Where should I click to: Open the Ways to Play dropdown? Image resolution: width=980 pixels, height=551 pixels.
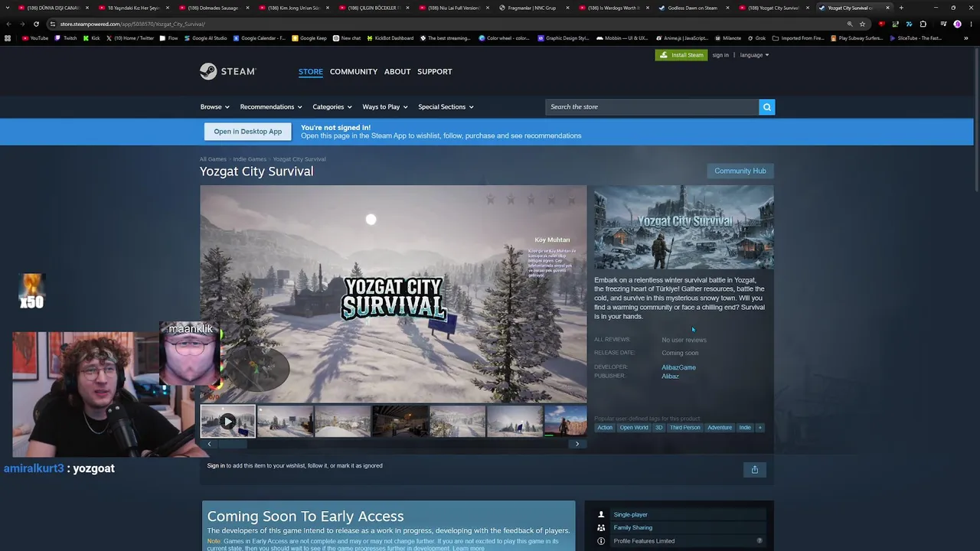pos(385,107)
